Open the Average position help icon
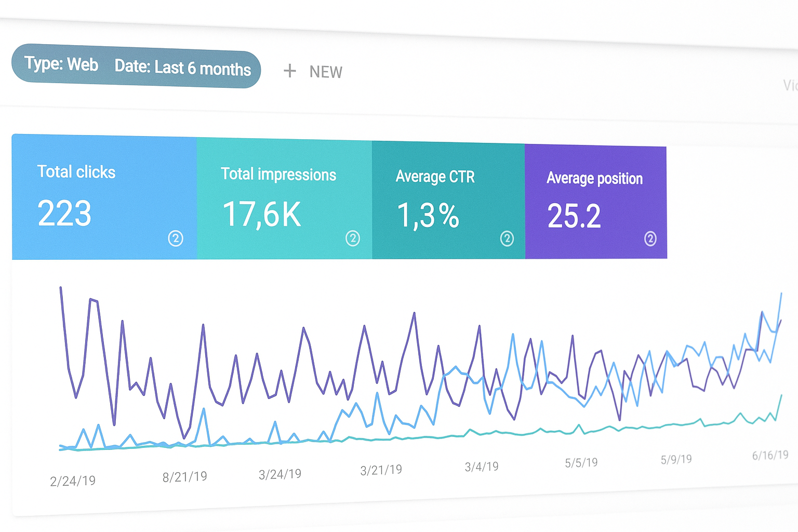Screen dimensions: 798x532 click(x=650, y=238)
